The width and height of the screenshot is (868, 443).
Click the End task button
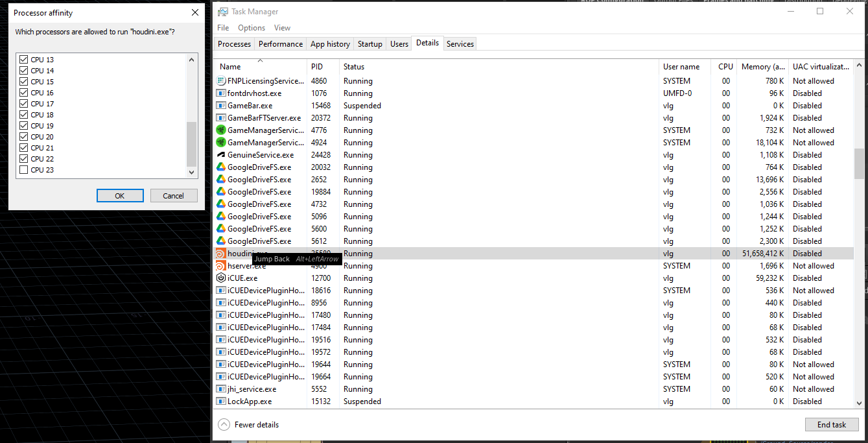click(x=832, y=425)
